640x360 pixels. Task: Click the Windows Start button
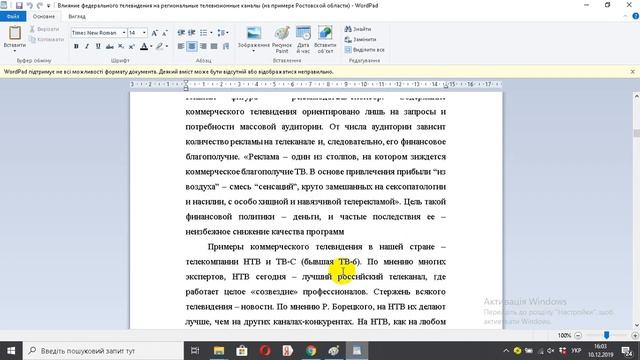click(x=11, y=351)
